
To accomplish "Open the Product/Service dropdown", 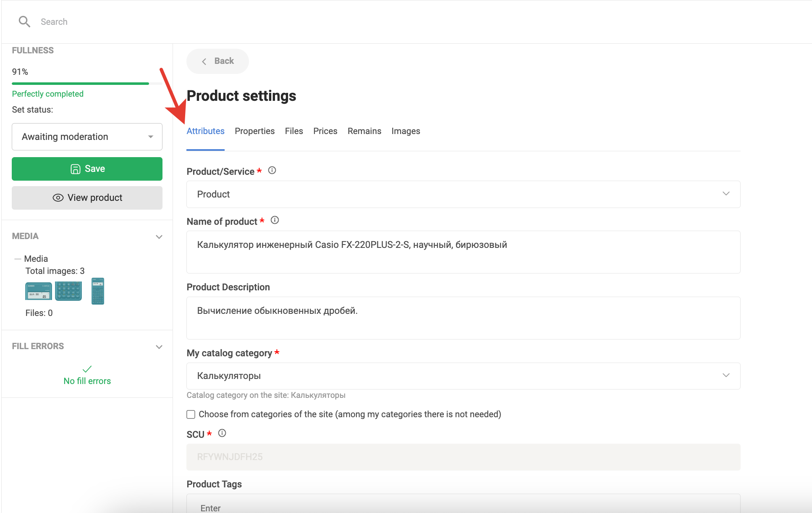I will click(x=463, y=194).
